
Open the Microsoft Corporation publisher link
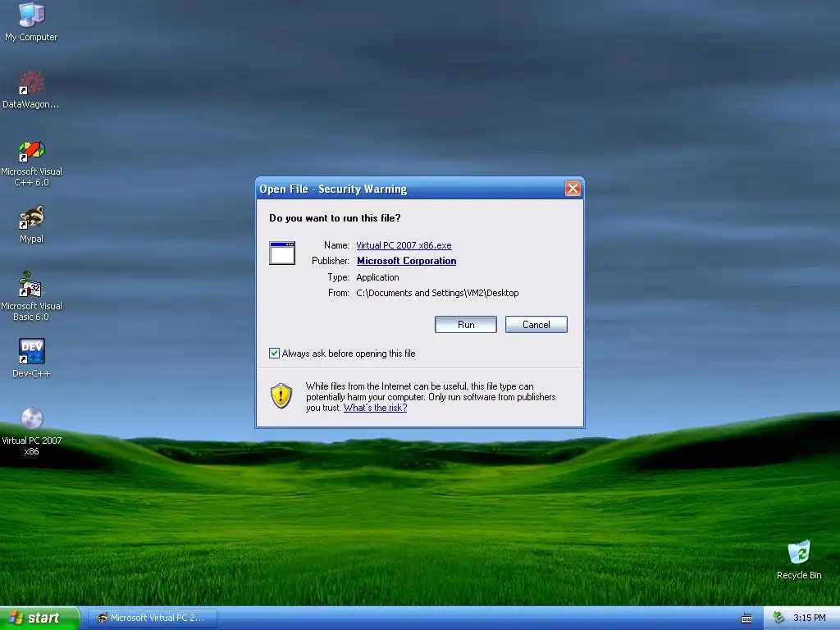pyautogui.click(x=407, y=261)
